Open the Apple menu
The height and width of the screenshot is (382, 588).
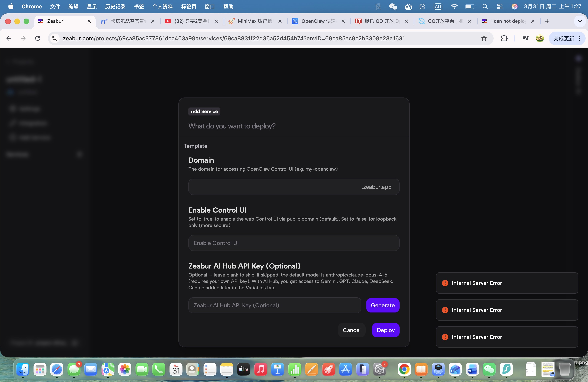coord(11,6)
